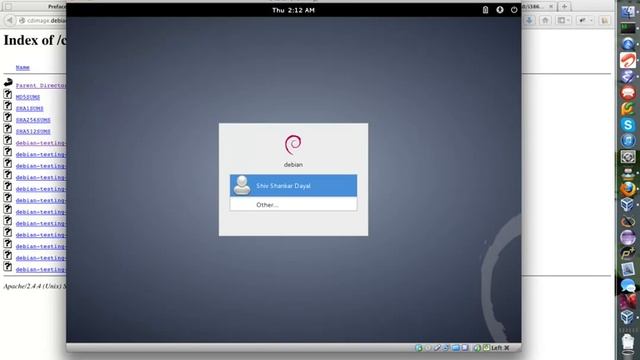This screenshot has width=640, height=360.
Task: Click the VirtualBox shared folders indicator
Action: click(456, 348)
